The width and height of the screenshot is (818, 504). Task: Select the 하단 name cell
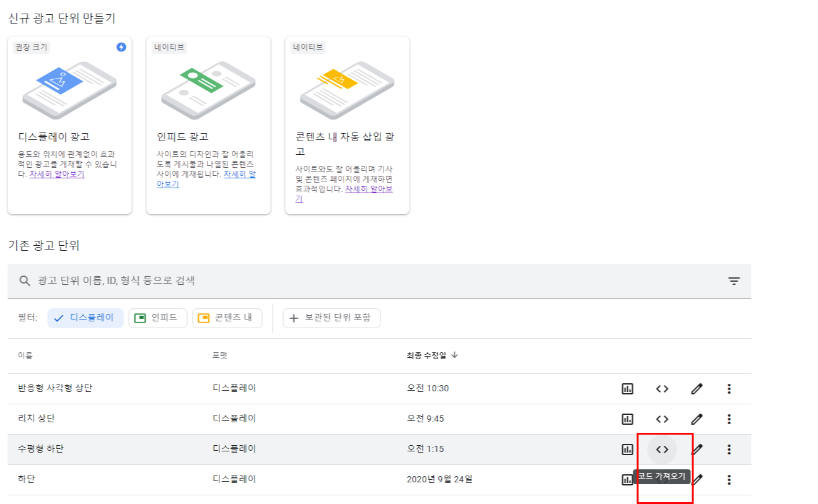tap(27, 479)
